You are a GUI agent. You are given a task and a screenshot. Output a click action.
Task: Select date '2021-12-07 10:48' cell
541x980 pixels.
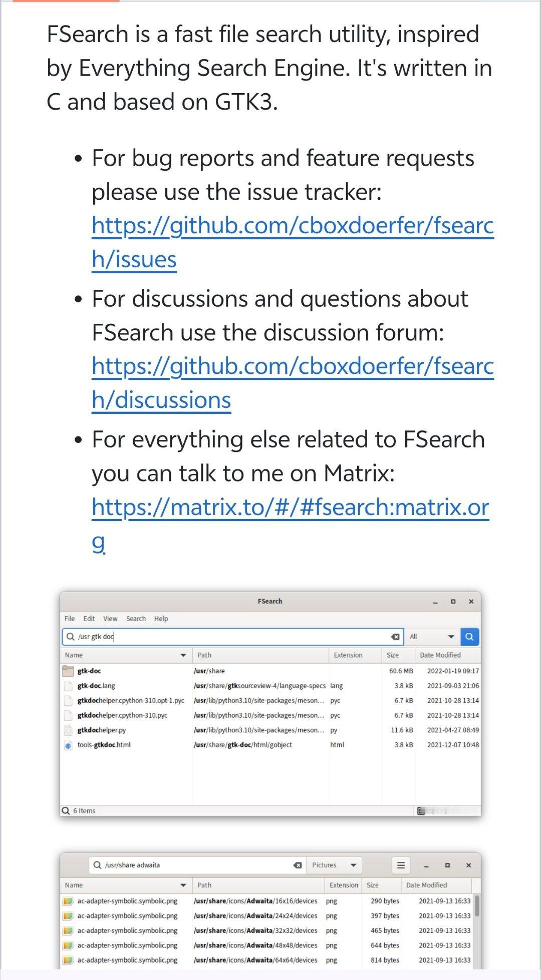coord(453,745)
